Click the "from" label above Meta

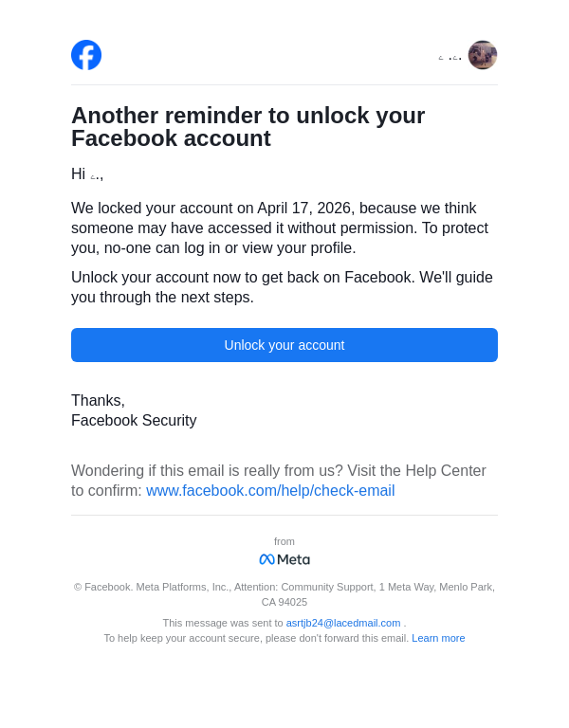[284, 541]
